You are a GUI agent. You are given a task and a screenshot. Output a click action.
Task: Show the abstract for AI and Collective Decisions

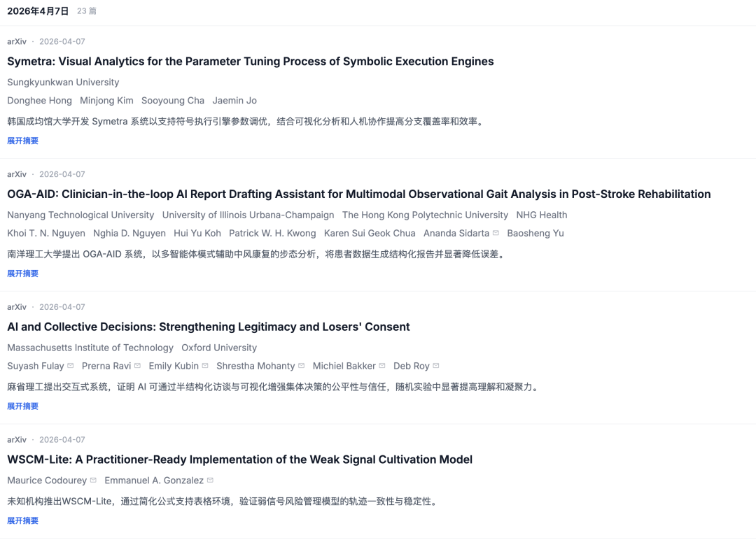[x=23, y=406]
